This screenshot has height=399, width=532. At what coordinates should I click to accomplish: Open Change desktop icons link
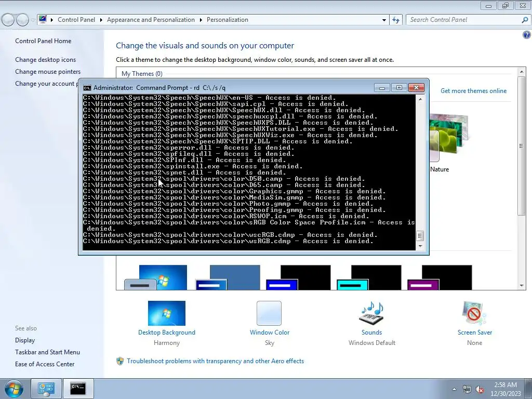(46, 60)
